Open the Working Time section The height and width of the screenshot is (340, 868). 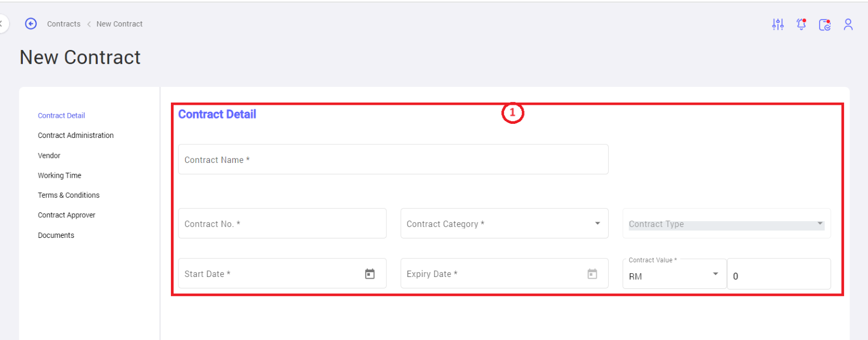[x=60, y=175]
